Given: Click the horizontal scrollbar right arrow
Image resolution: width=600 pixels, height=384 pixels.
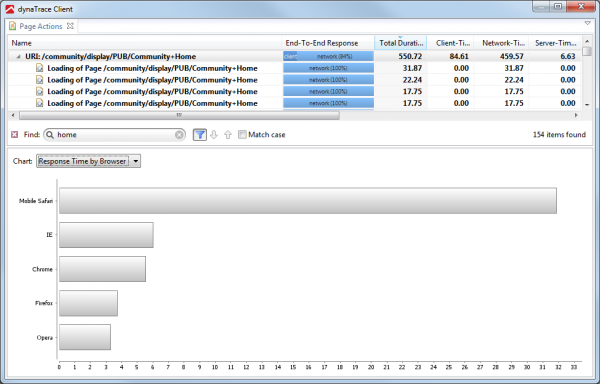Looking at the screenshot, I should pos(576,115).
